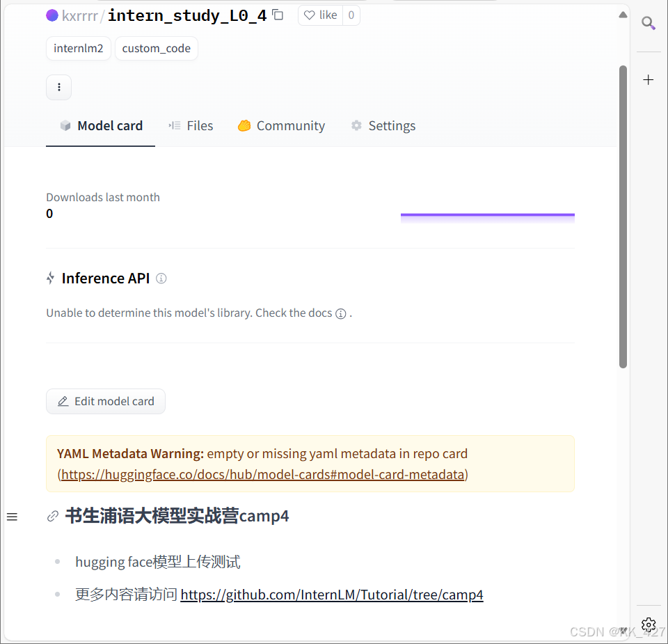Click the Inference API lightning icon
The height and width of the screenshot is (644, 668).
(51, 278)
